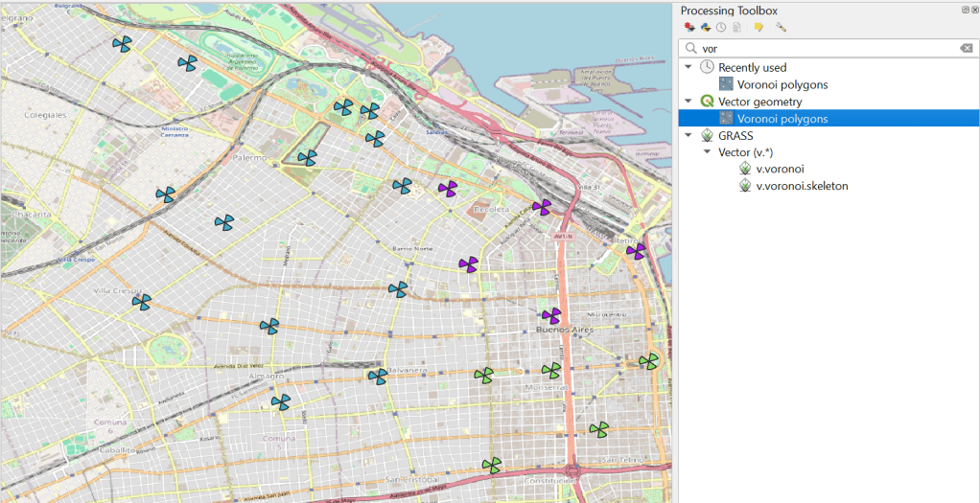Viewport: 980px width, 503px height.
Task: Collapse the Recently used group
Action: coord(690,67)
